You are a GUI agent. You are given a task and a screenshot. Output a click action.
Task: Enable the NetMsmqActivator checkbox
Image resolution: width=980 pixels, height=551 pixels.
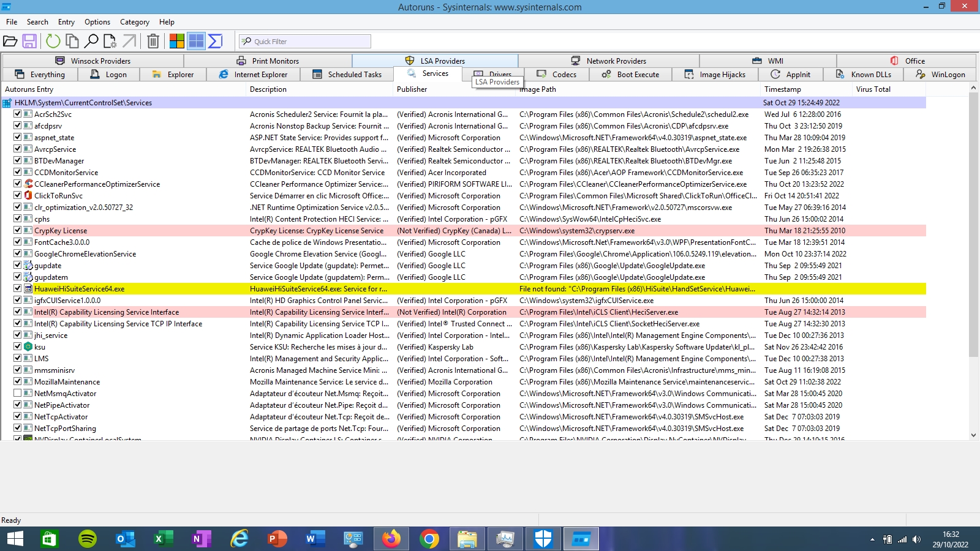pos(18,393)
